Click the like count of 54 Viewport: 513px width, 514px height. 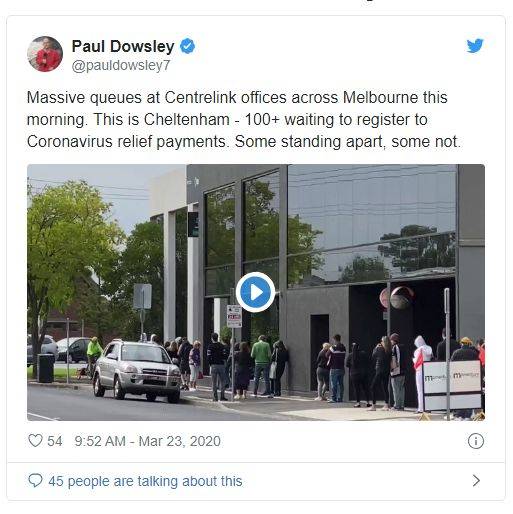click(x=55, y=441)
